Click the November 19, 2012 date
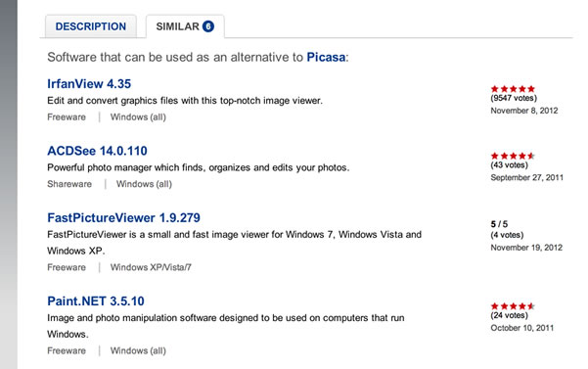The height and width of the screenshot is (369, 588). 526,248
